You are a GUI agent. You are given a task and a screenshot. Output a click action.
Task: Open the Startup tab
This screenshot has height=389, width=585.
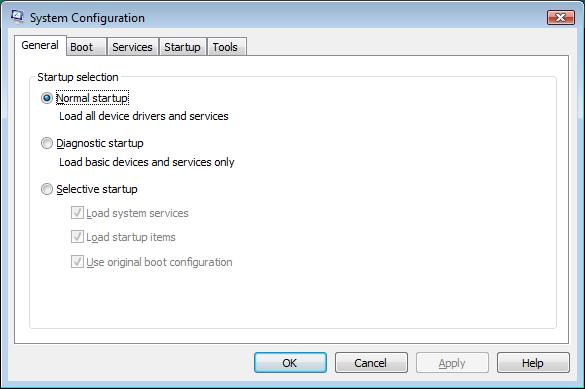[182, 47]
